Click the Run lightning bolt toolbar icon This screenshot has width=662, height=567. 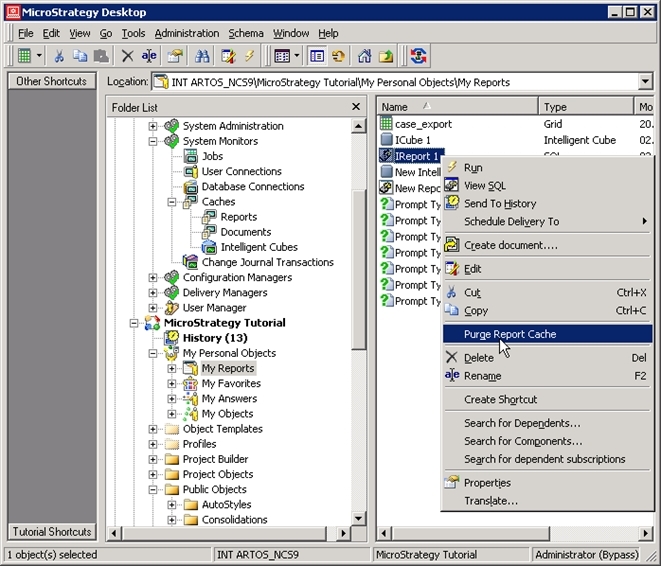click(250, 55)
